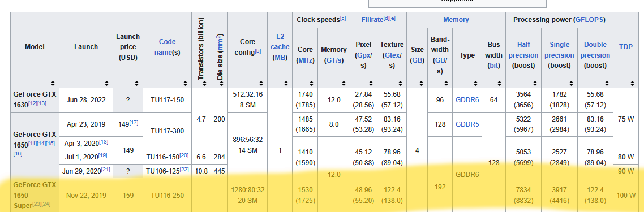Viewport: 644px width, 212px height.
Task: Follow reference [19] beside Jul 1, 2020
Action: click(102, 155)
